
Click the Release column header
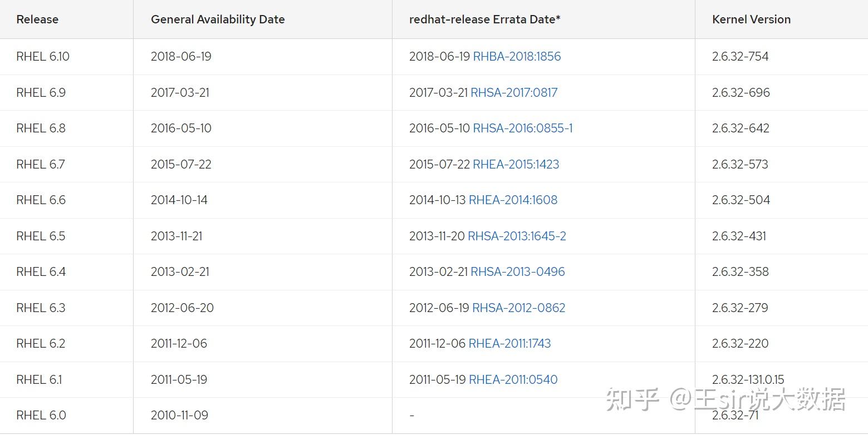coord(37,19)
